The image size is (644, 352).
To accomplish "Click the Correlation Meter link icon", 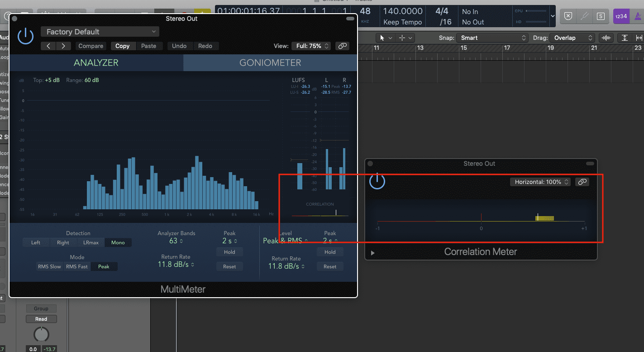I will pyautogui.click(x=582, y=182).
